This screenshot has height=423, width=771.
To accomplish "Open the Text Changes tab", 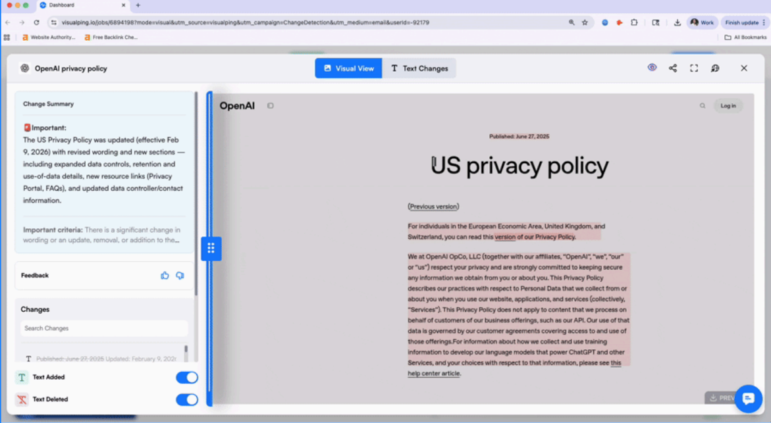I will [x=419, y=68].
